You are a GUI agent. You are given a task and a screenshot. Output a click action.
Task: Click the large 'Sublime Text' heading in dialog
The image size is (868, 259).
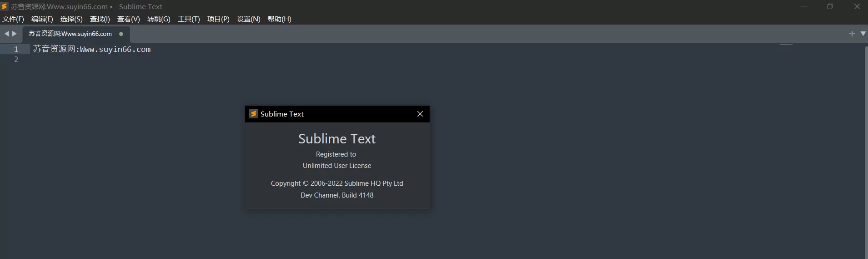[337, 138]
